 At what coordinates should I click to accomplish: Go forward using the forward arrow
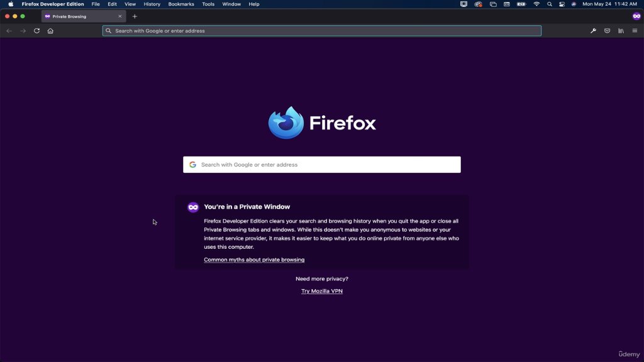(x=23, y=31)
